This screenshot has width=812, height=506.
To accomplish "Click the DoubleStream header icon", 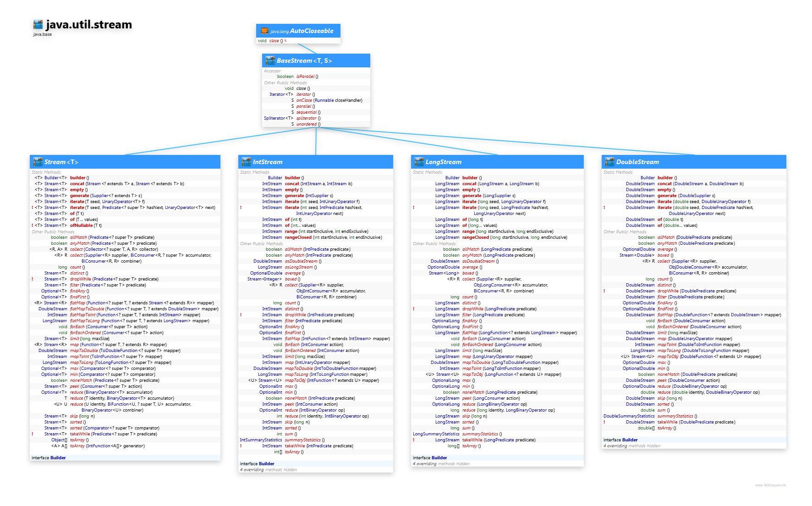I will click(610, 162).
